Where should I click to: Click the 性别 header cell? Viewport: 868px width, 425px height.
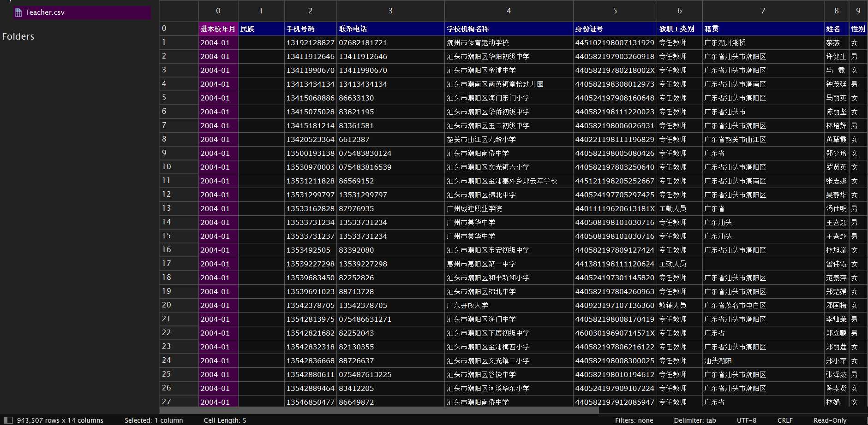click(x=858, y=29)
